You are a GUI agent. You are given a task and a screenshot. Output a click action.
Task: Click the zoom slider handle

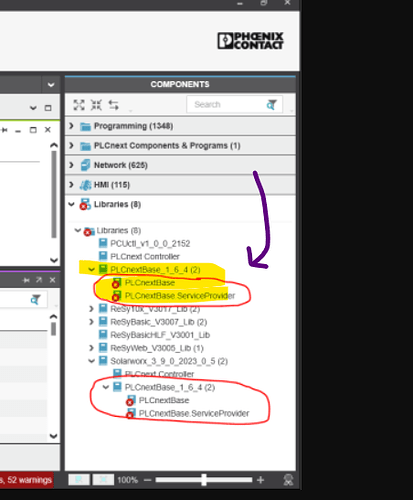tap(204, 480)
